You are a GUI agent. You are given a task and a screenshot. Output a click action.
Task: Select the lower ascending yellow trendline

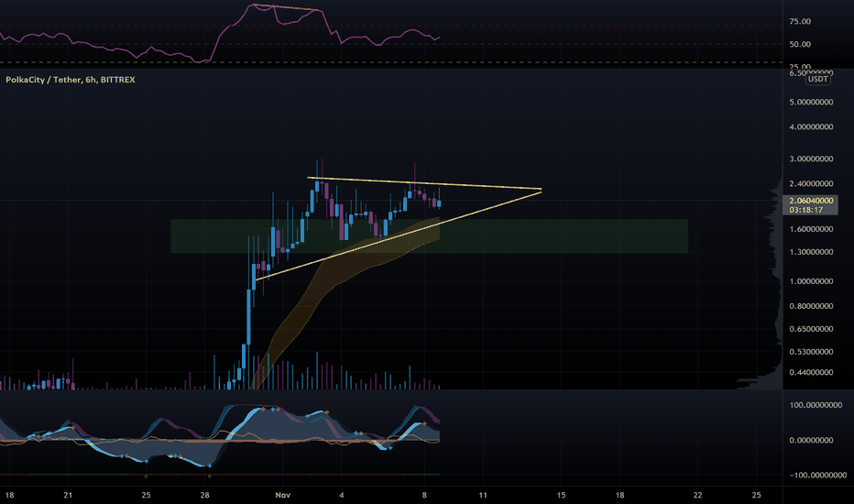(x=398, y=236)
